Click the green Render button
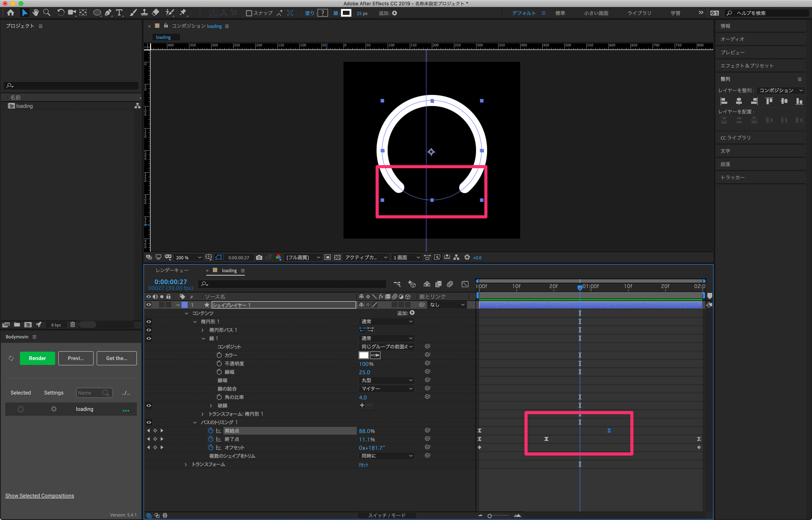812x520 pixels. pos(38,359)
